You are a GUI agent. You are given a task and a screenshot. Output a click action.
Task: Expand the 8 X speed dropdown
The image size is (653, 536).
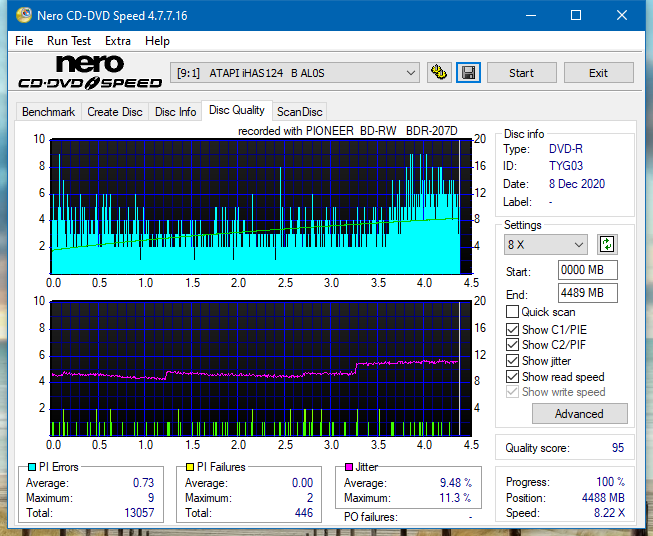(546, 245)
